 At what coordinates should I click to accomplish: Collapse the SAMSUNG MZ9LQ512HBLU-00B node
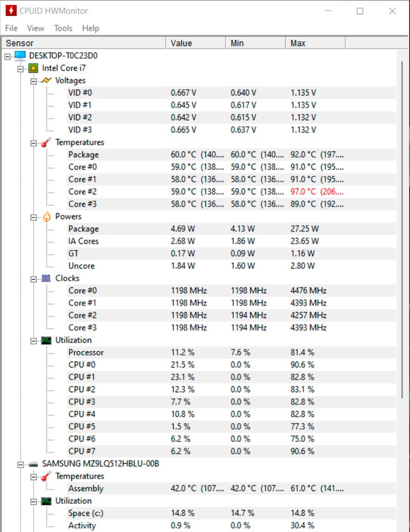click(20, 464)
